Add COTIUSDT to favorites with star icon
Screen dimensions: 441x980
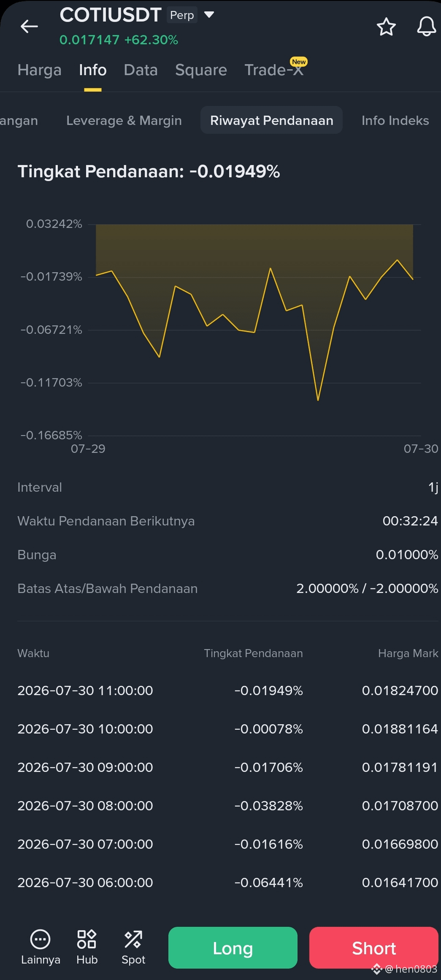click(x=386, y=27)
